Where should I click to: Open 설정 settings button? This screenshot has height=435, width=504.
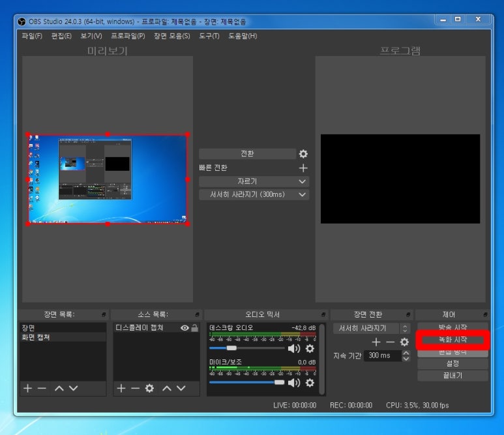(x=452, y=364)
